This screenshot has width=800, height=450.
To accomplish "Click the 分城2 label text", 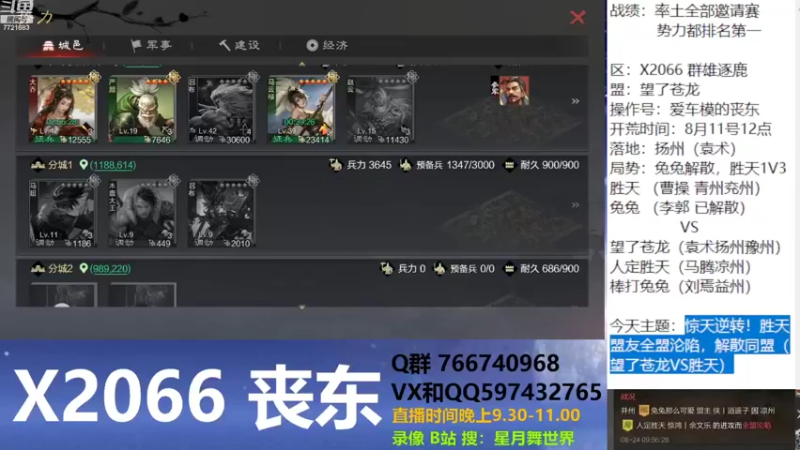I will coord(60,268).
